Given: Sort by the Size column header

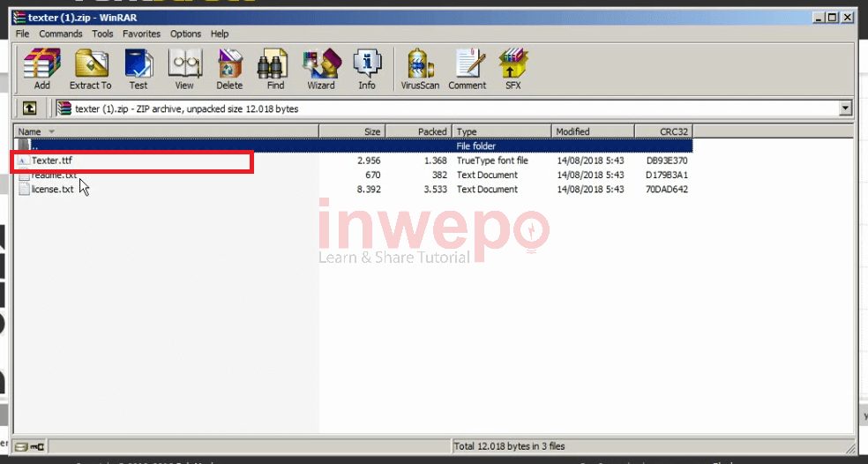Looking at the screenshot, I should click(352, 131).
